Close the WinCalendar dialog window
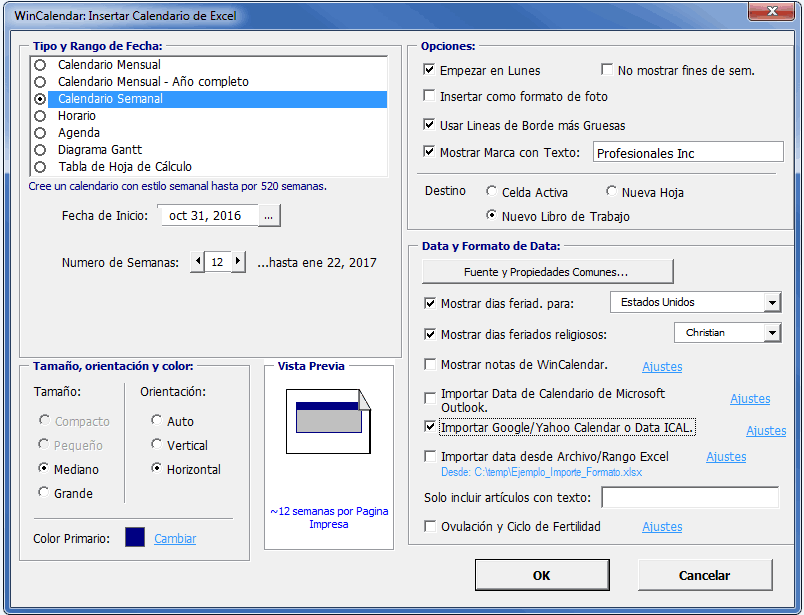 [773, 14]
